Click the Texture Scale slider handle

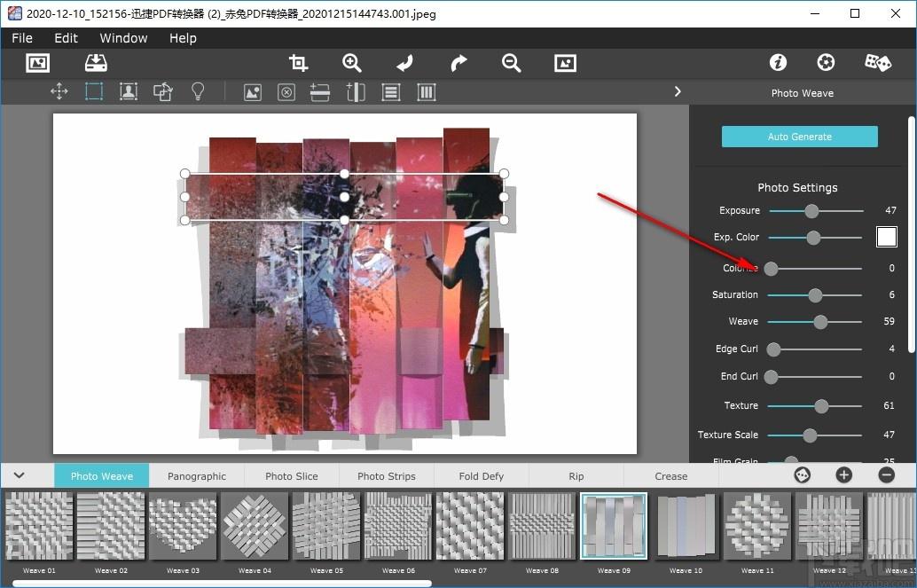tap(810, 435)
